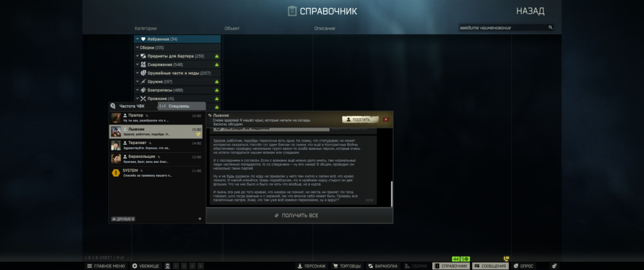Toggle the Снаряжение green marker

point(216,65)
